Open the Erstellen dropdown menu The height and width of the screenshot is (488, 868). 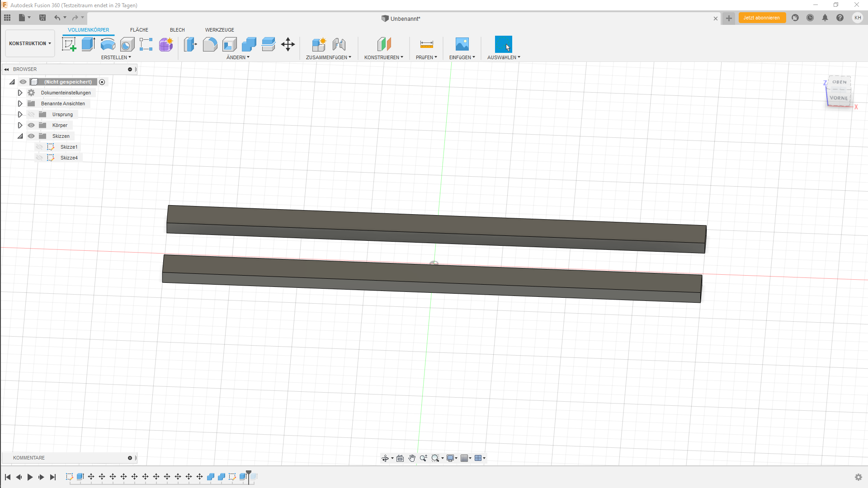(x=116, y=57)
